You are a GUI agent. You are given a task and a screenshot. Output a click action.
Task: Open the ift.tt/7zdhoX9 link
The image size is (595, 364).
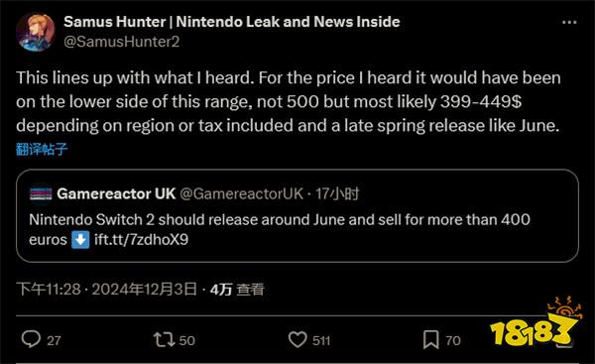click(x=141, y=239)
